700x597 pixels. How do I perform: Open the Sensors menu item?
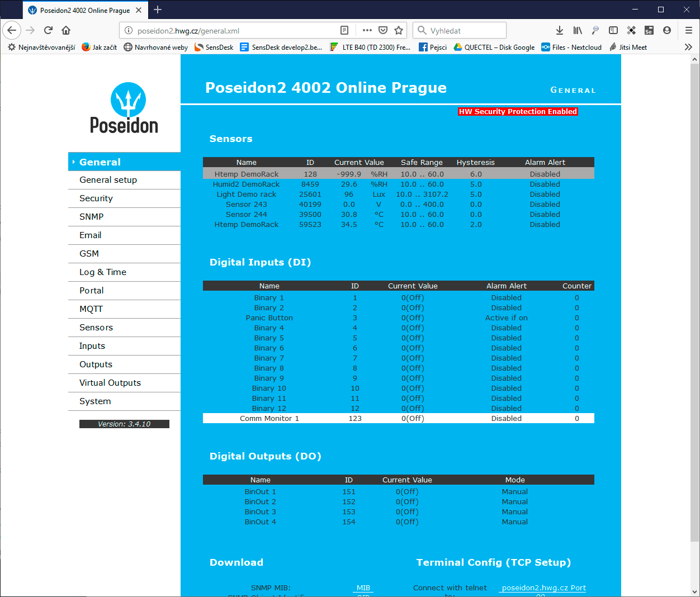[x=124, y=328]
